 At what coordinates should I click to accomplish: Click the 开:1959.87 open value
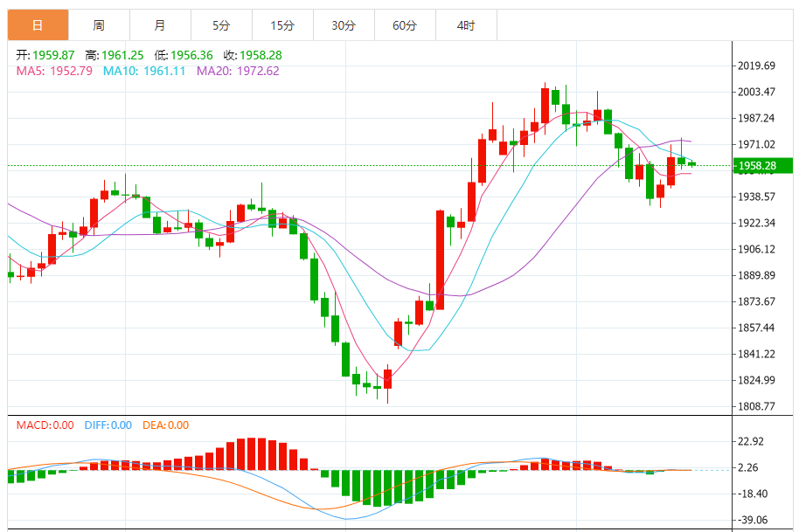pyautogui.click(x=45, y=55)
